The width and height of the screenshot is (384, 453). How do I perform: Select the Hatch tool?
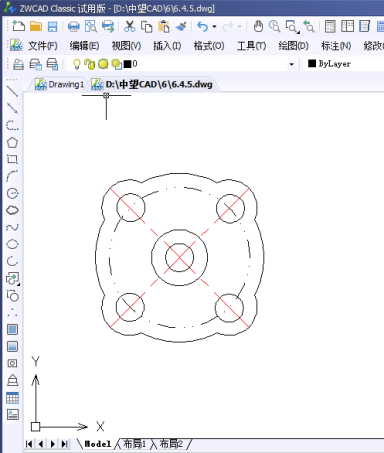point(12,329)
